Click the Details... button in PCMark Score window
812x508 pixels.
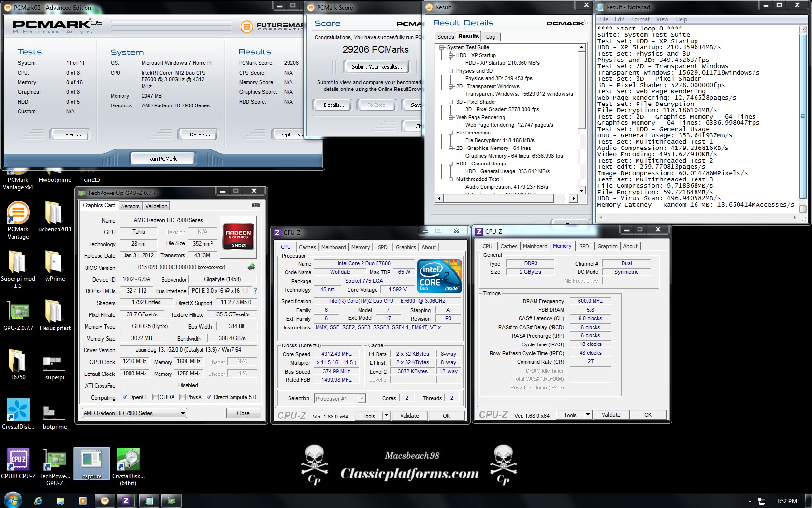(334, 105)
